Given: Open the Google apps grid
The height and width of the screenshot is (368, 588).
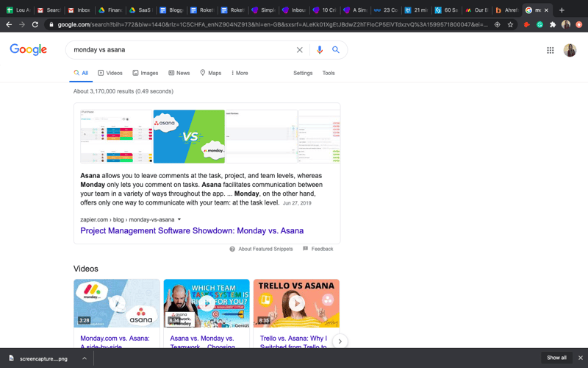Looking at the screenshot, I should pos(550,50).
